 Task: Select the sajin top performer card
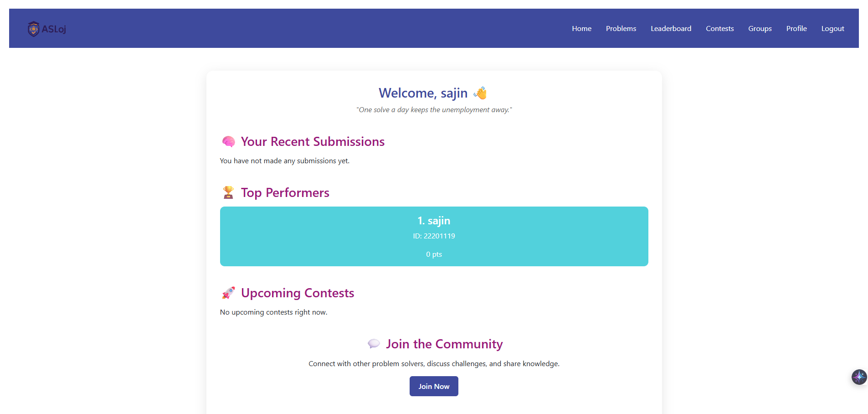434,236
